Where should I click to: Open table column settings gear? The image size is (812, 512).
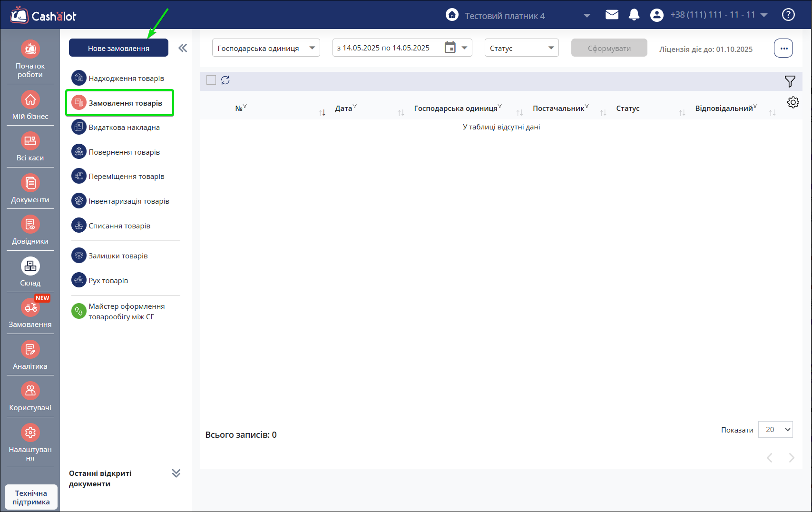tap(793, 102)
